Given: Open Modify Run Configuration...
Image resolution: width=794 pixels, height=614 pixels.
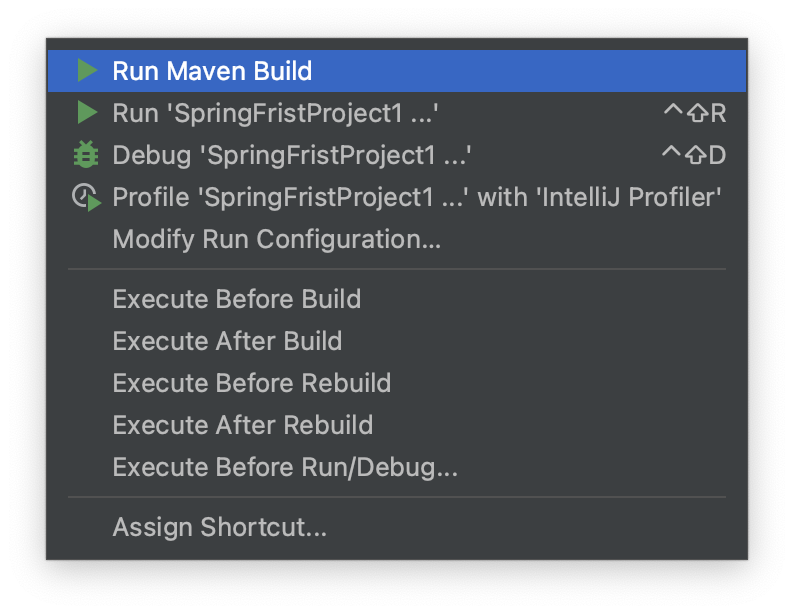Looking at the screenshot, I should 396,239.
